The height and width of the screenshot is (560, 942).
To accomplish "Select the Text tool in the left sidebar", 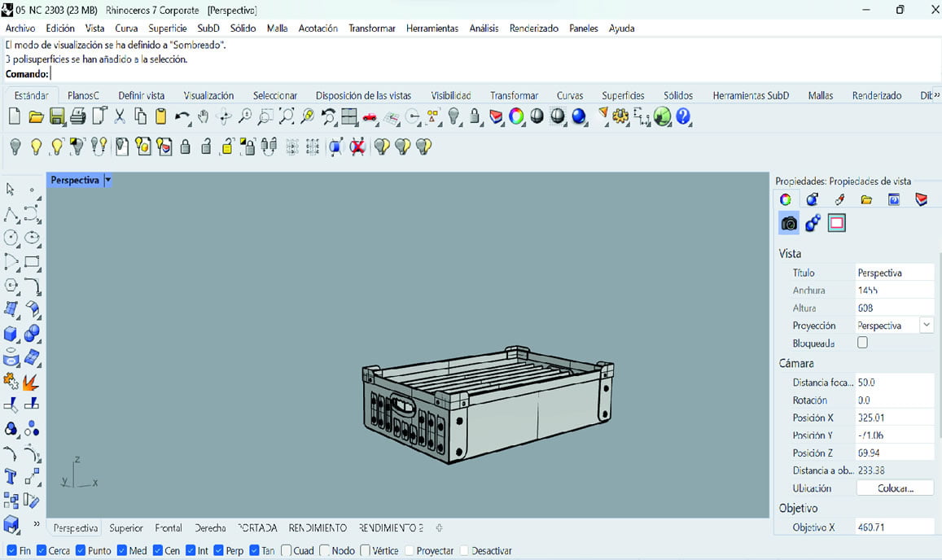I will point(11,476).
